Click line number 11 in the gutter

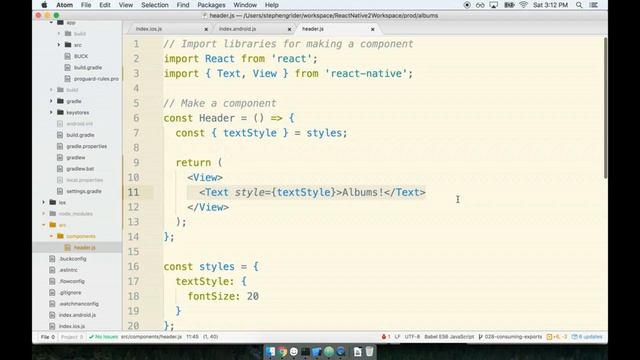pyautogui.click(x=133, y=192)
